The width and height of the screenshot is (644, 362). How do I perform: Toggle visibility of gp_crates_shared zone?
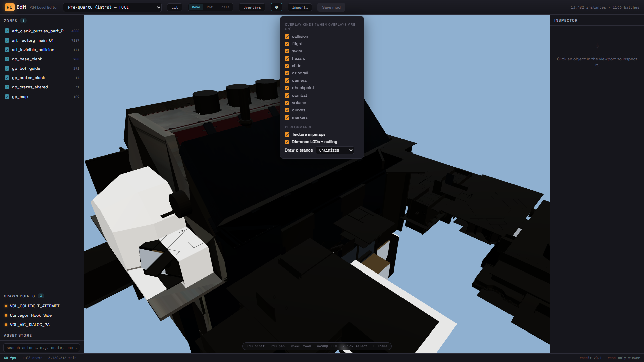click(x=7, y=87)
